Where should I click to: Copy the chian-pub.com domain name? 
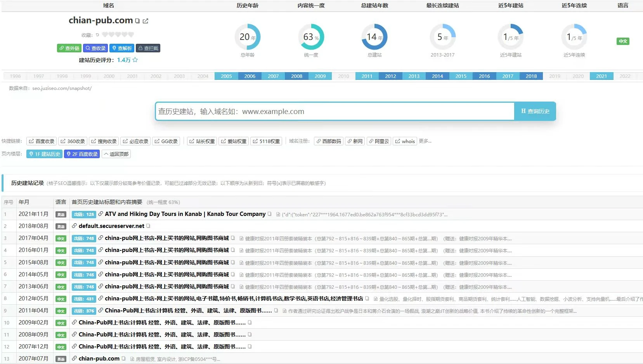point(137,21)
